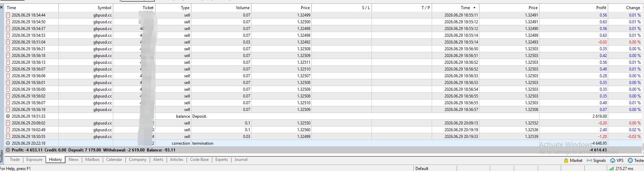
Task: Select the profit value 2.40 cell
Action: point(603,130)
